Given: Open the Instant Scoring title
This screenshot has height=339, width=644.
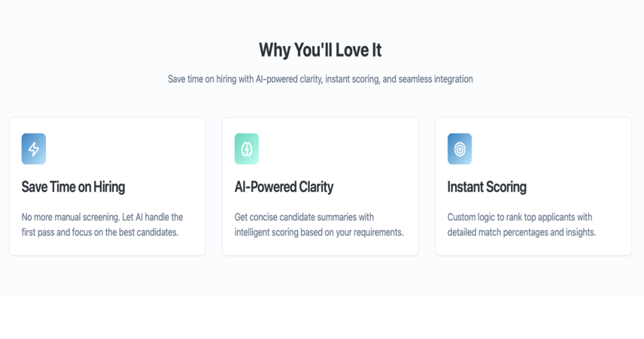Looking at the screenshot, I should tap(487, 187).
